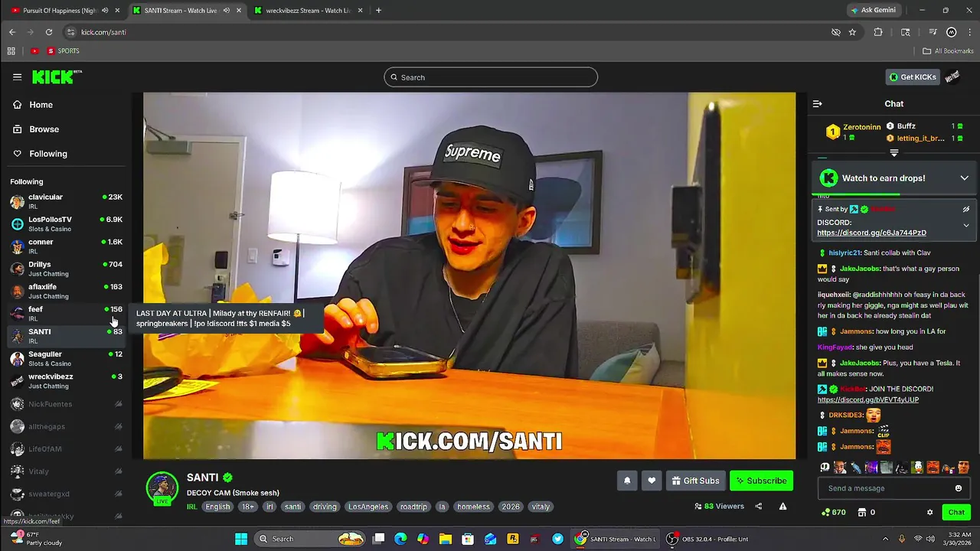This screenshot has width=980, height=551.
Task: Click the bell notification button under video
Action: [627, 481]
